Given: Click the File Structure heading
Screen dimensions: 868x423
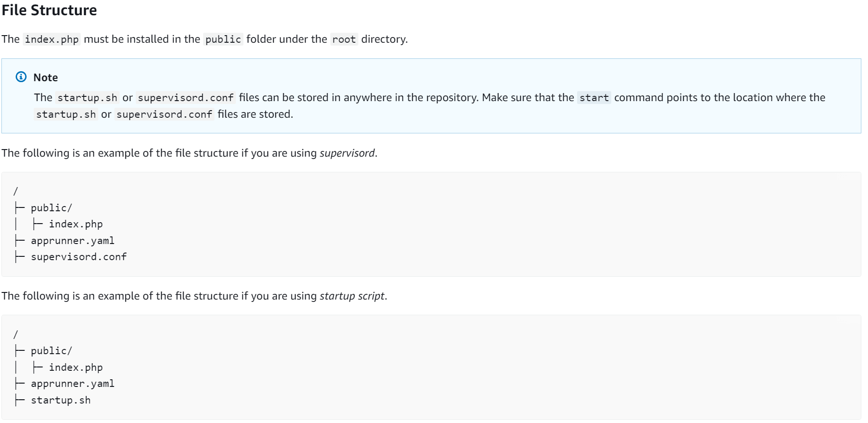Looking at the screenshot, I should click(x=49, y=10).
